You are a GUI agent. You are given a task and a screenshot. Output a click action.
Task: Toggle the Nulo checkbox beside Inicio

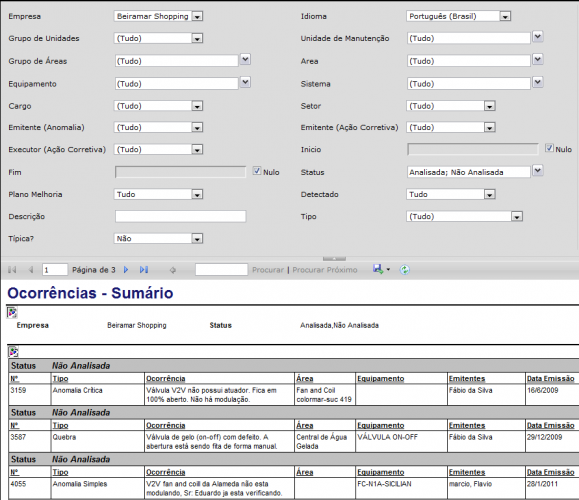click(x=549, y=148)
